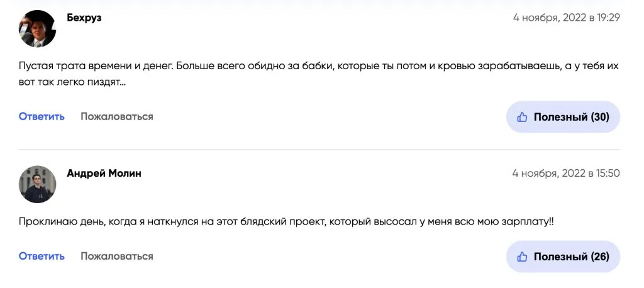Screen dimensions: 644x288
Task: Reply to Андрей Молин's comment via Ответить
Action: tap(42, 257)
